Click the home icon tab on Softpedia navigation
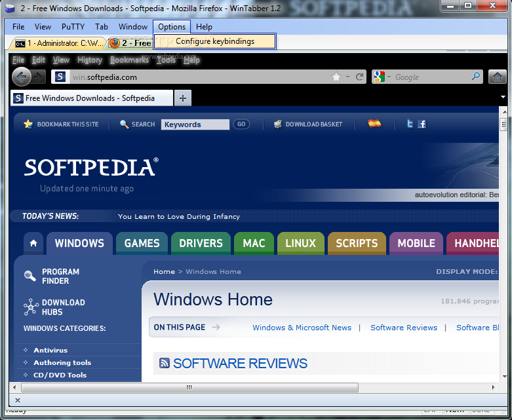512x420 pixels. click(33, 243)
